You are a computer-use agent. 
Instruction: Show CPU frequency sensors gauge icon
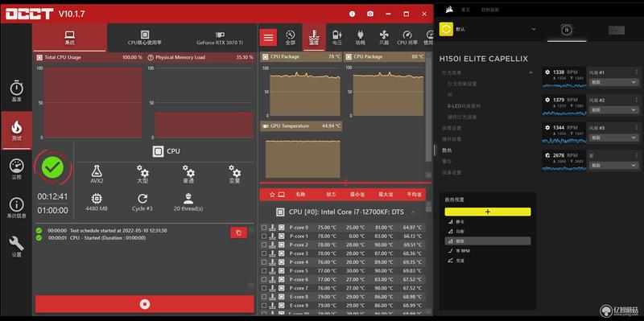(x=407, y=37)
